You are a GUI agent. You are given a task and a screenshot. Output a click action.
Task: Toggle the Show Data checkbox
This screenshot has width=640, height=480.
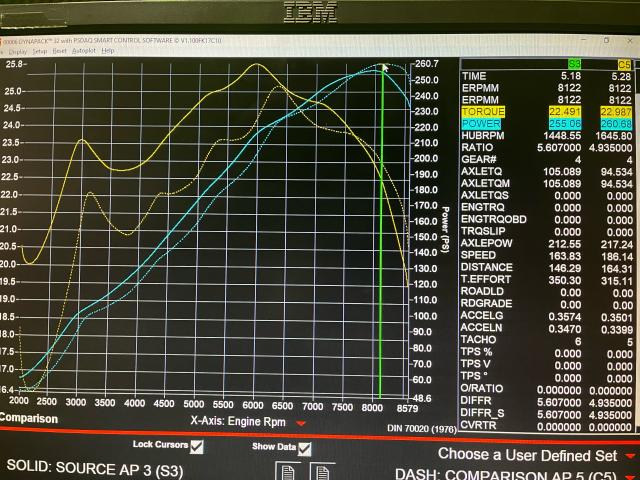304,447
